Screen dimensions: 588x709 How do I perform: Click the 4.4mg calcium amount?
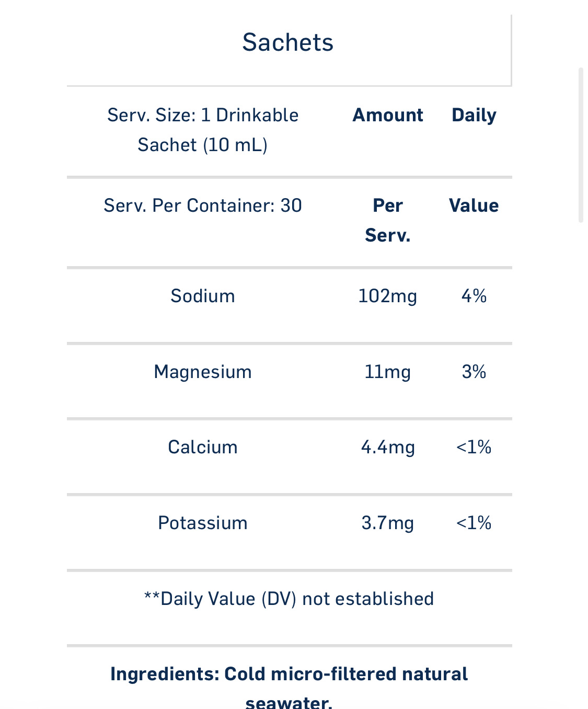coord(388,447)
